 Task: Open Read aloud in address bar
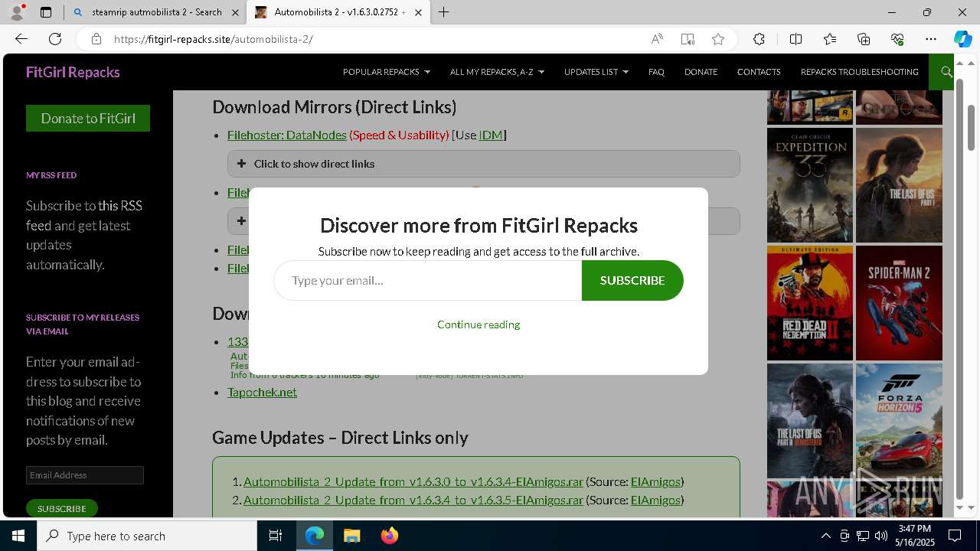click(657, 39)
